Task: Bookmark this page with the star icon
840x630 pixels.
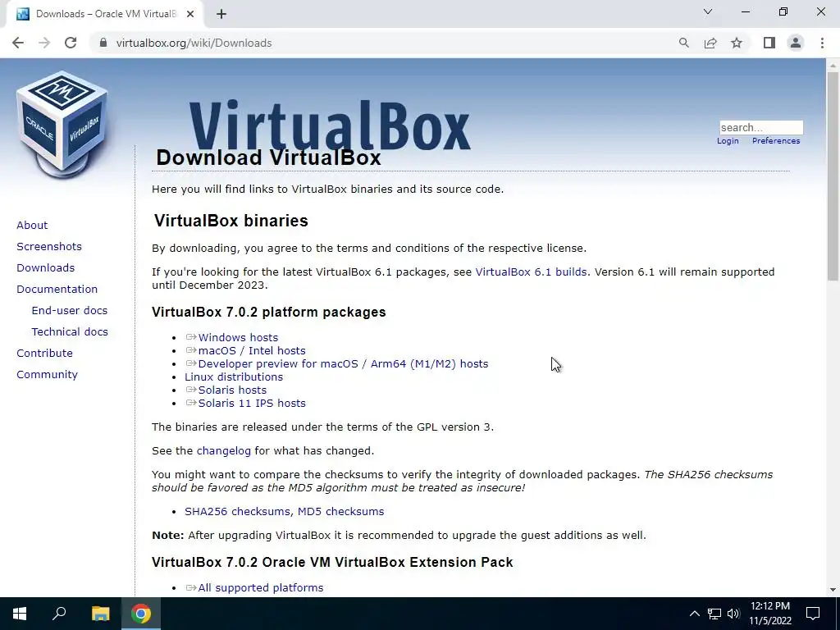Action: click(737, 43)
